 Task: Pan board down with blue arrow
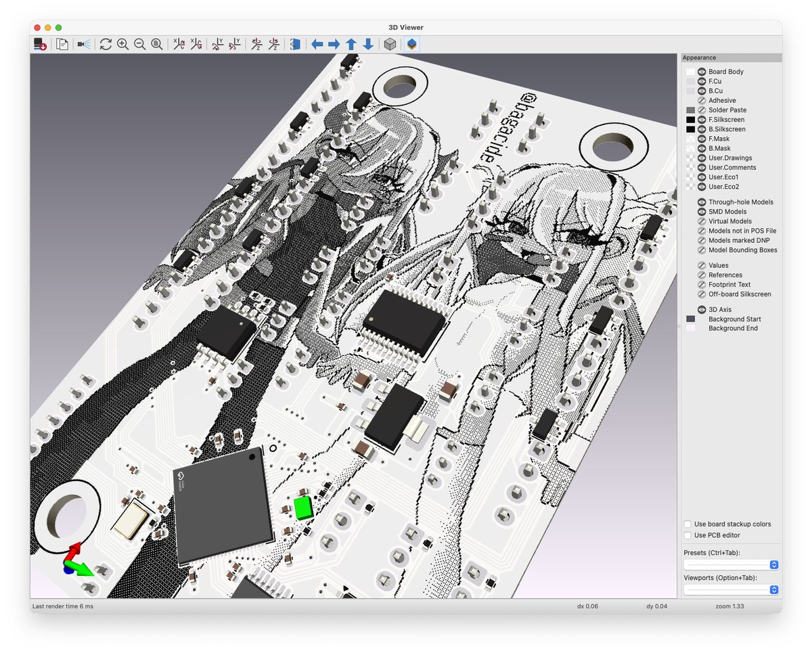point(367,44)
